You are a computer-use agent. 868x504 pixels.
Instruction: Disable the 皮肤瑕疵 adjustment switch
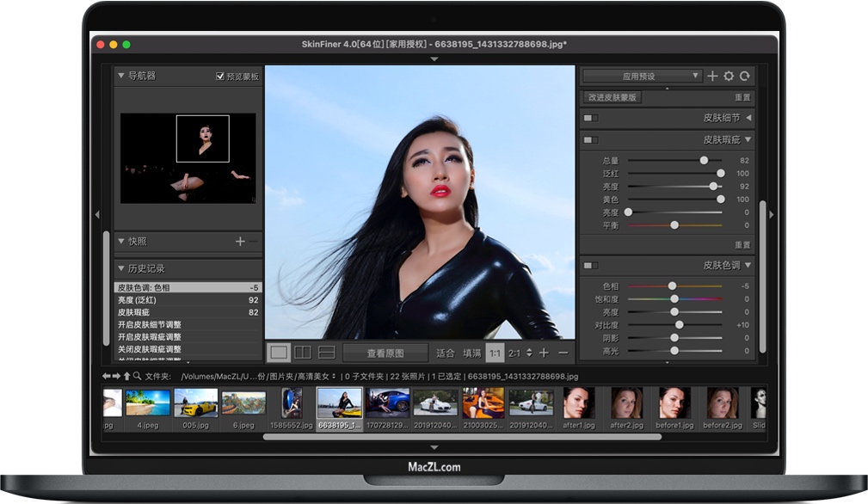[592, 139]
